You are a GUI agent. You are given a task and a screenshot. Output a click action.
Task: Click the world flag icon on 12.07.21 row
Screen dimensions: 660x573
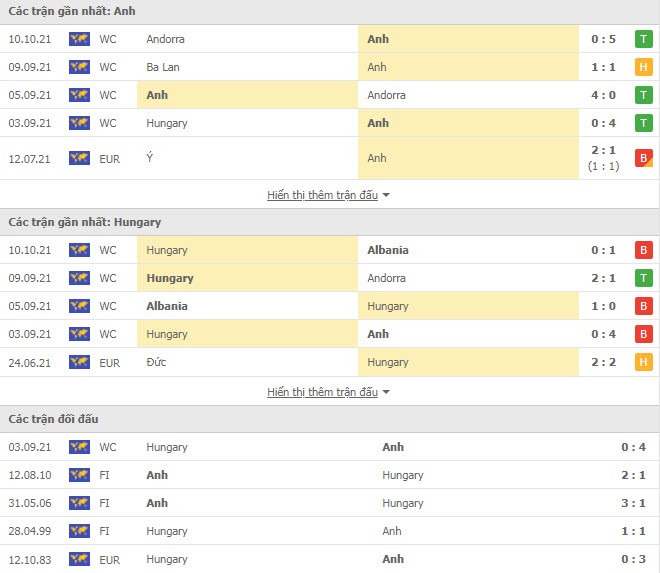tap(80, 158)
